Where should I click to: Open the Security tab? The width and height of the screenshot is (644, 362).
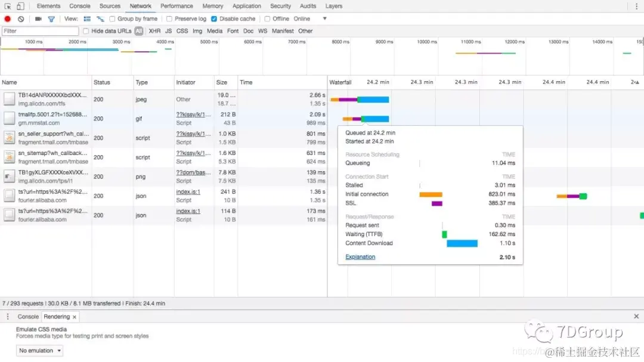coord(280,6)
